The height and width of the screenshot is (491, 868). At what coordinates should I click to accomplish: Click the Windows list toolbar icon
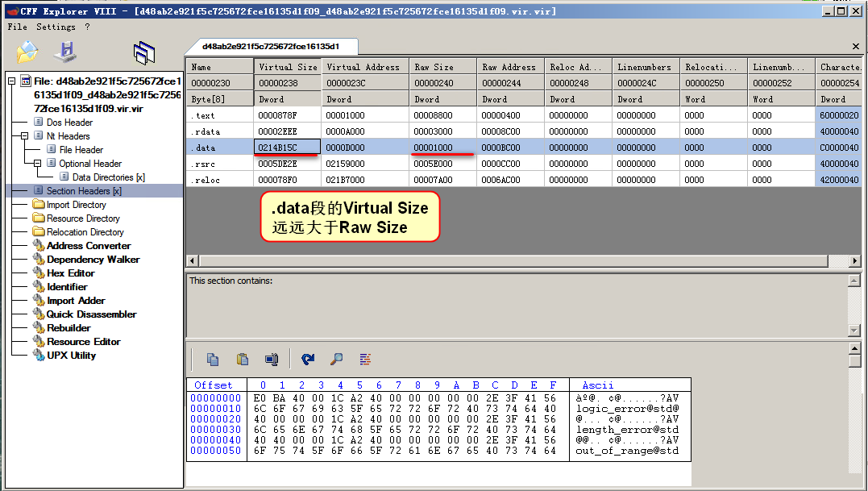click(x=144, y=52)
